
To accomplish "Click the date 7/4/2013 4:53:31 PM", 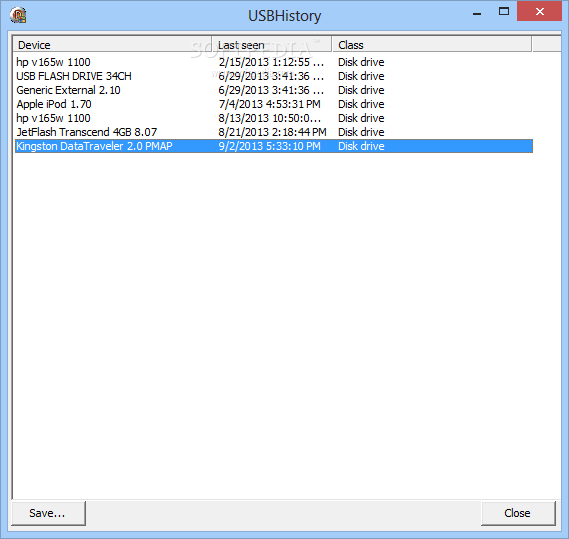I will 270,104.
